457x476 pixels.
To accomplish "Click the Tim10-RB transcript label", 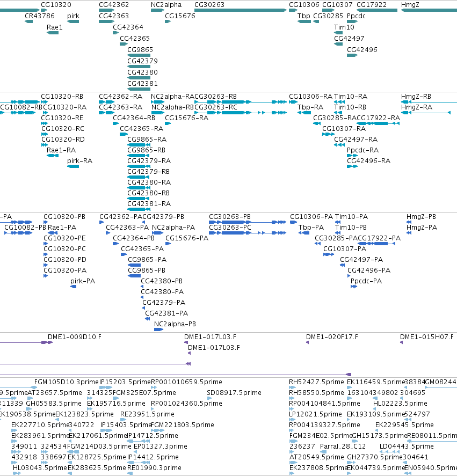I will pyautogui.click(x=350, y=107).
